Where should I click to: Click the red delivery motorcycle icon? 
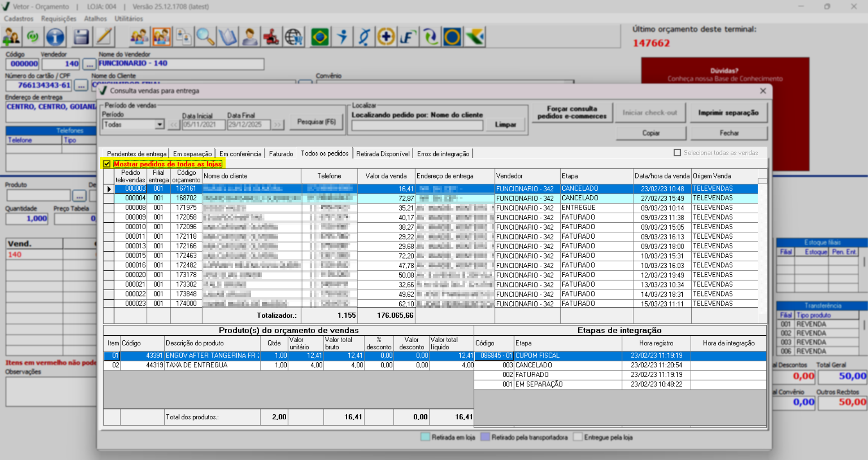271,37
